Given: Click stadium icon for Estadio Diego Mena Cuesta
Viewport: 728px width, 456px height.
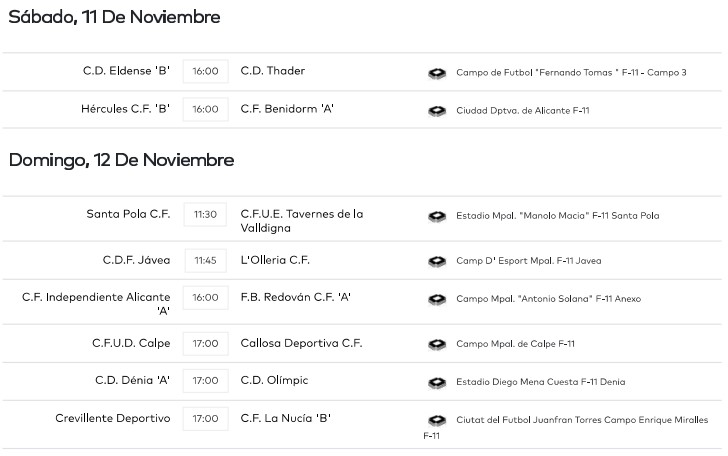Looking at the screenshot, I should (x=436, y=382).
